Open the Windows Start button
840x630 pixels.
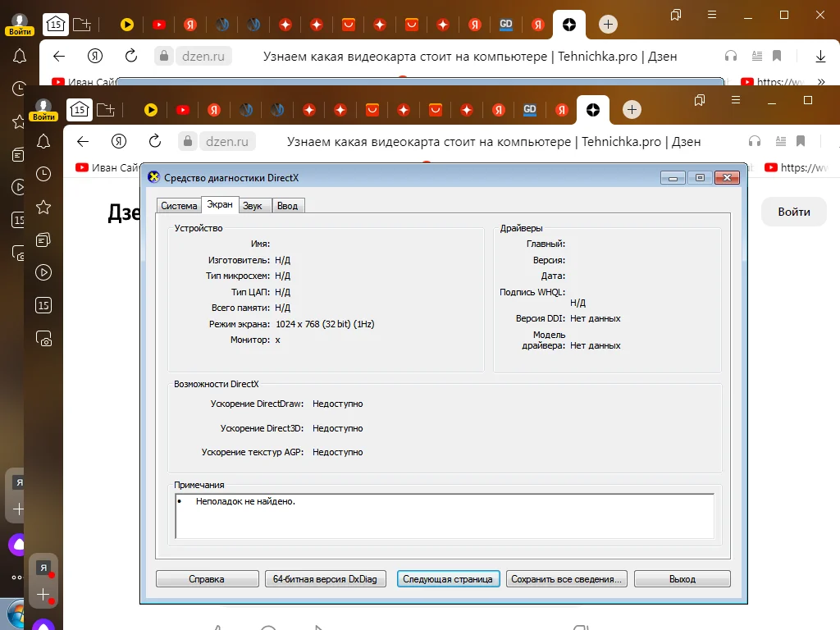(x=16, y=614)
